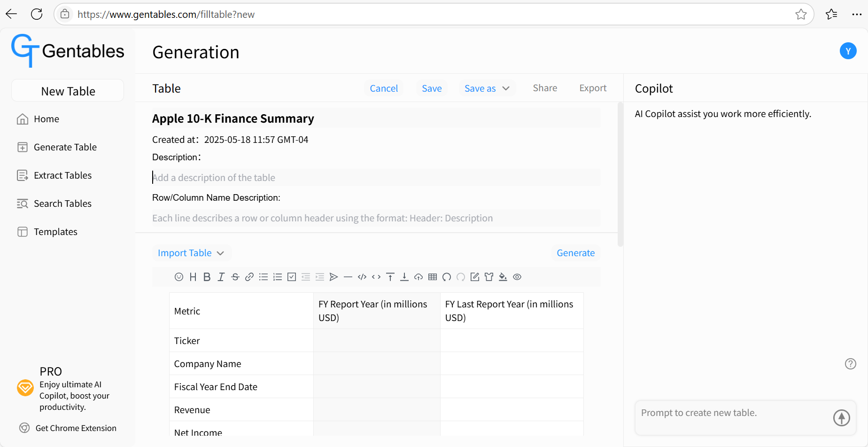Undo the last edit

[x=447, y=277]
